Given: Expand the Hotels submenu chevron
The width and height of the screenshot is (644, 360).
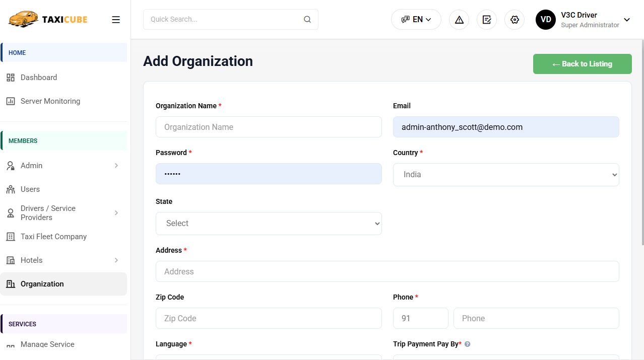Looking at the screenshot, I should tap(116, 260).
